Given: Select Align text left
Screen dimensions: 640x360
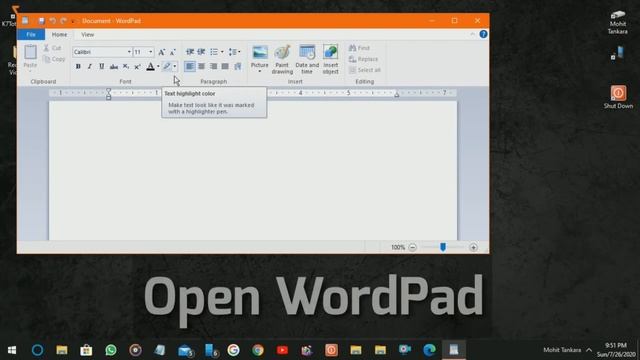Looking at the screenshot, I should (190, 66).
